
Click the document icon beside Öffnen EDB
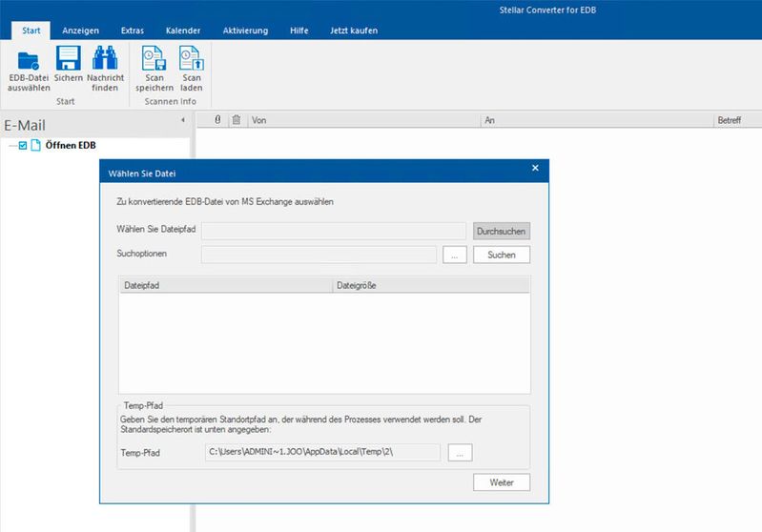point(35,145)
